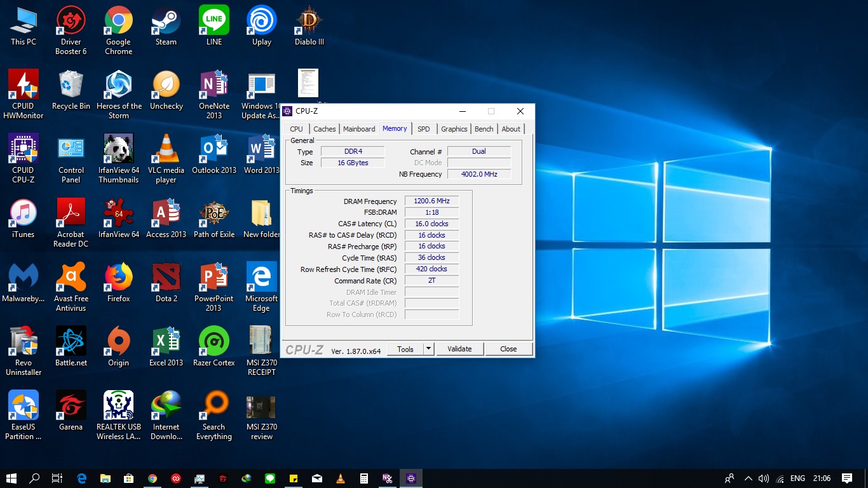The image size is (868, 488).
Task: Click the Close button in CPU-Z
Action: click(x=508, y=349)
